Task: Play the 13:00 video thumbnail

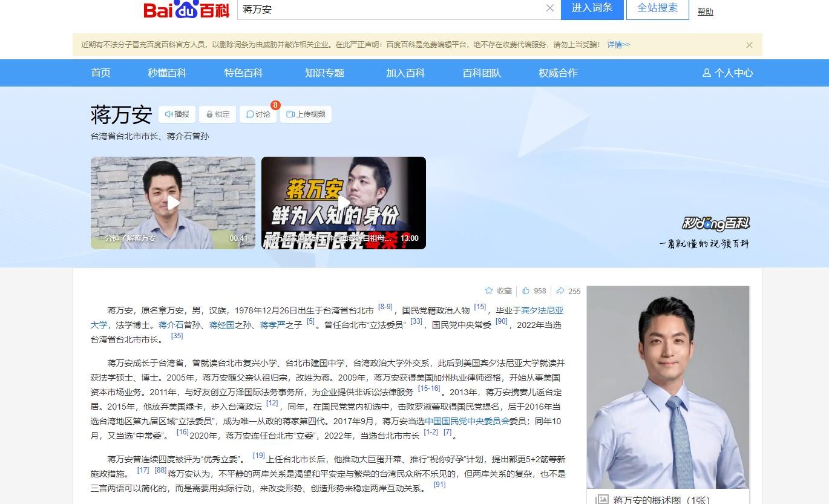Action: [344, 203]
